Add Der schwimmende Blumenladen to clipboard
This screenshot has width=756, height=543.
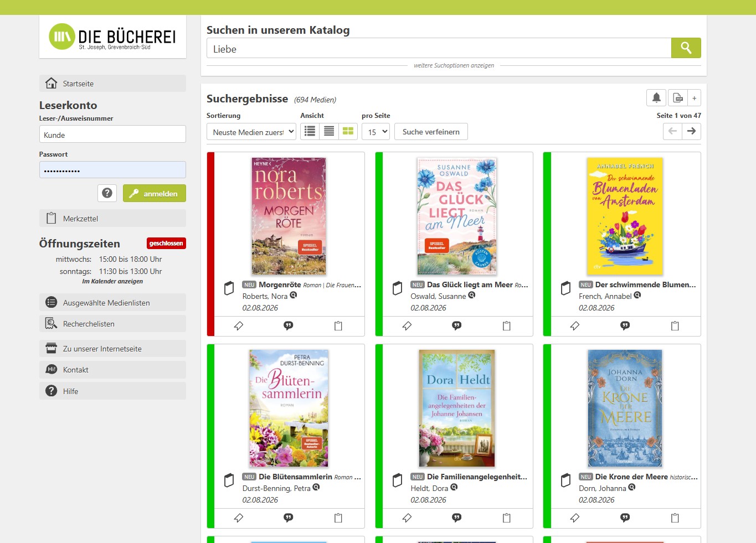pos(675,326)
